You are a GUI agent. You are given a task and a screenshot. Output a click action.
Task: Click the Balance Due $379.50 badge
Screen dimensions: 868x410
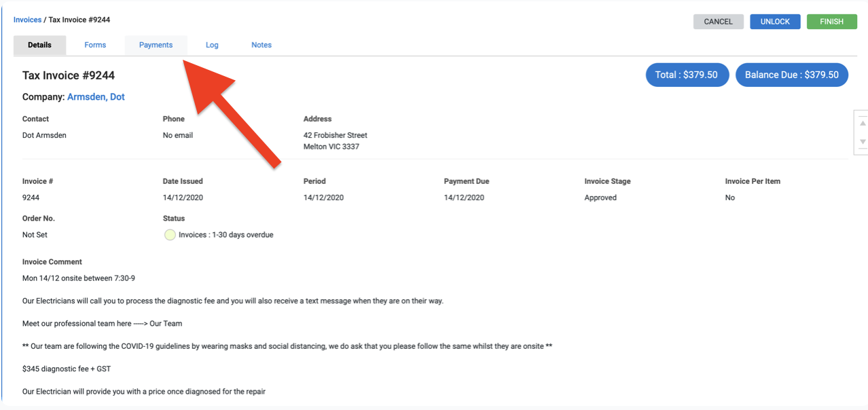point(791,75)
